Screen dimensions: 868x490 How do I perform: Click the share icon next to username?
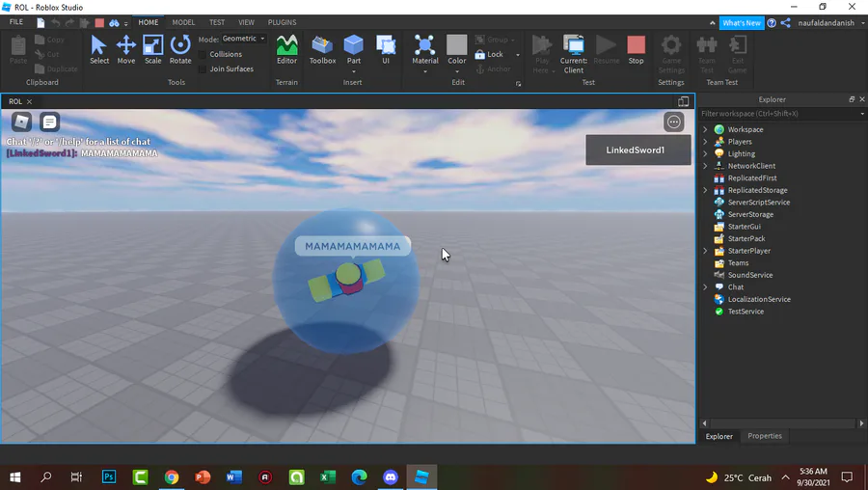coord(785,23)
